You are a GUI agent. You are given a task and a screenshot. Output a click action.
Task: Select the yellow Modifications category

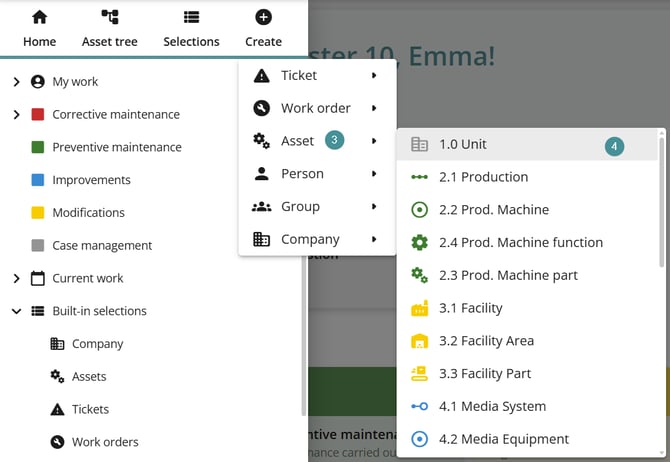click(x=88, y=213)
